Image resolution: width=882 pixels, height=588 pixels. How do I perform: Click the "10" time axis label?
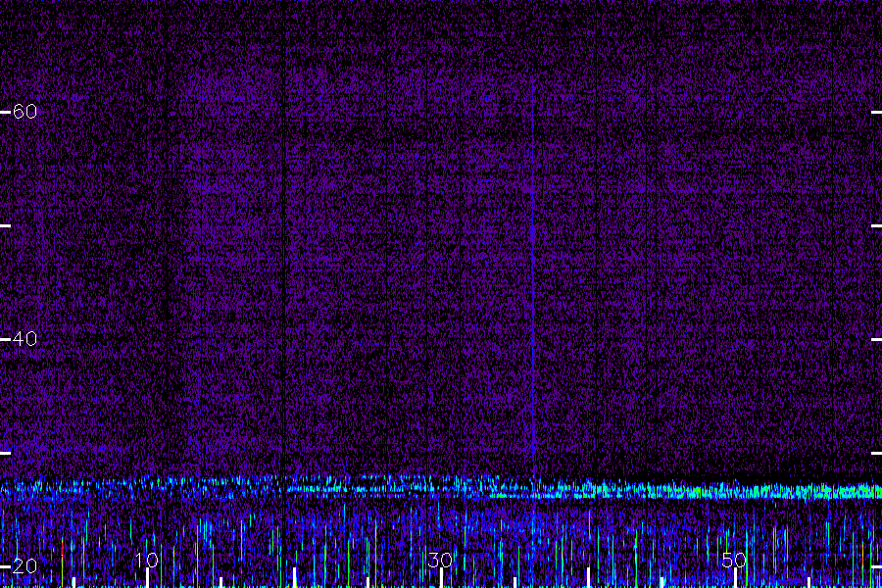click(x=147, y=560)
